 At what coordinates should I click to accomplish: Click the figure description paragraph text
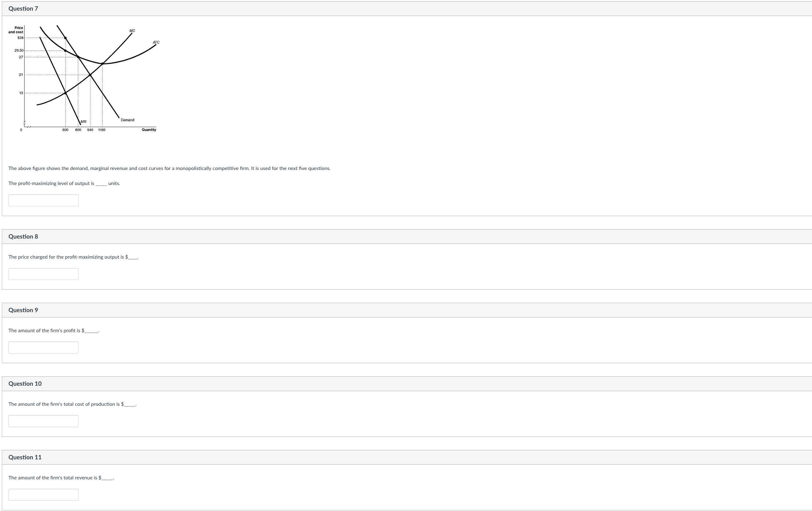[169, 168]
